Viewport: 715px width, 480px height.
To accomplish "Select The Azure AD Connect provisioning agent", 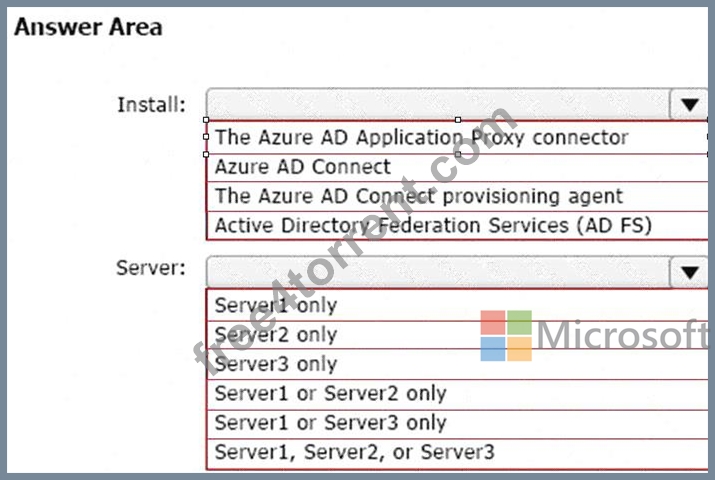I will [x=457, y=196].
